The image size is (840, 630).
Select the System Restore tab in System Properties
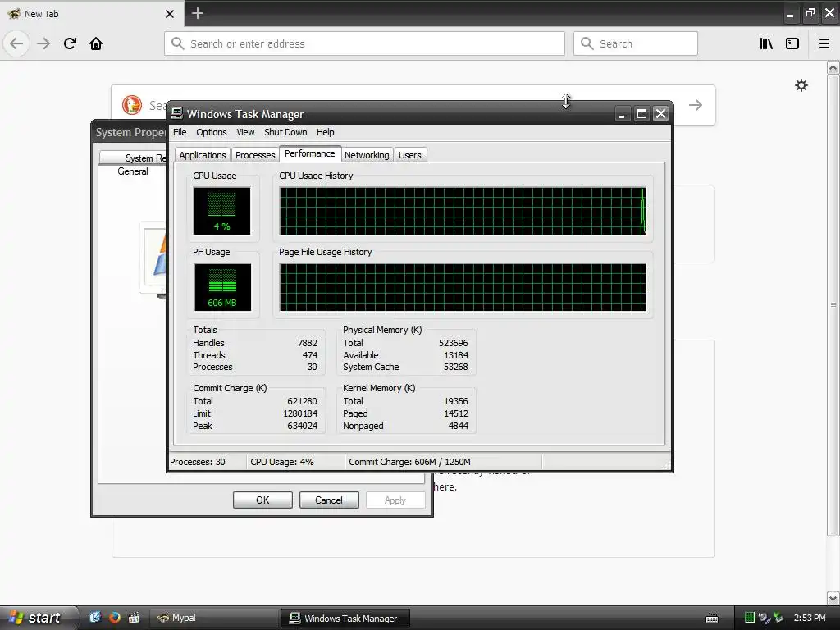[x=134, y=157]
